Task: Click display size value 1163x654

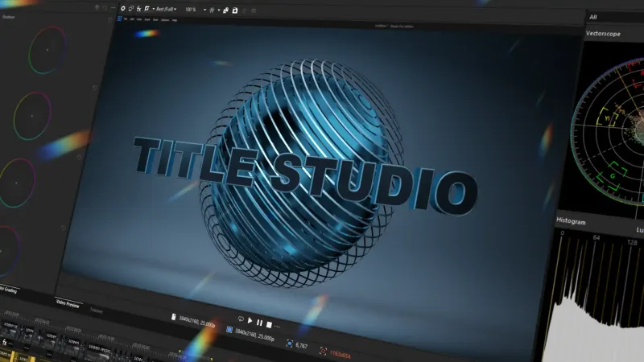Action: pos(340,354)
